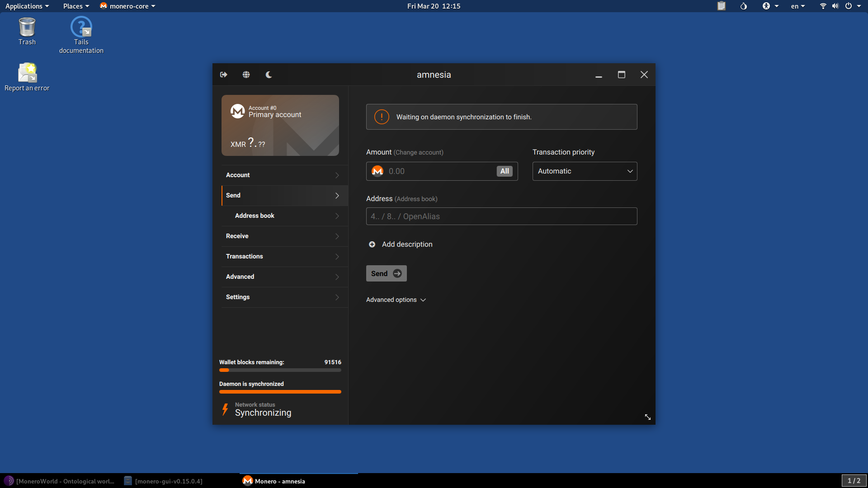
Task: Click the recipient address input field
Action: point(501,216)
